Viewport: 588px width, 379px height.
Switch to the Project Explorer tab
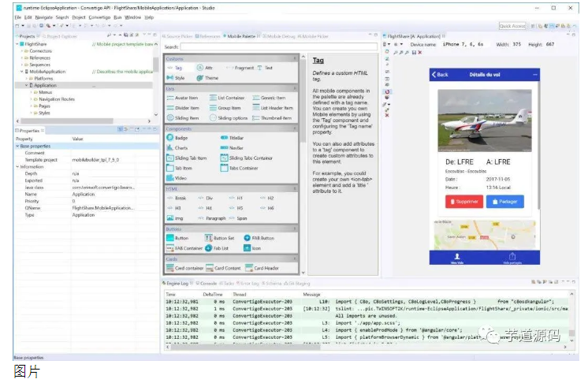(60, 36)
